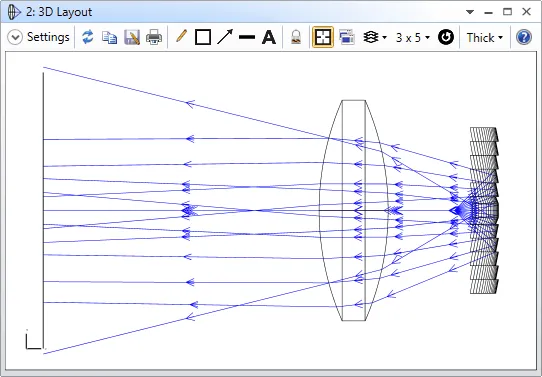Click the circular reset view icon
Viewport: 542px width, 377px height.
click(446, 37)
